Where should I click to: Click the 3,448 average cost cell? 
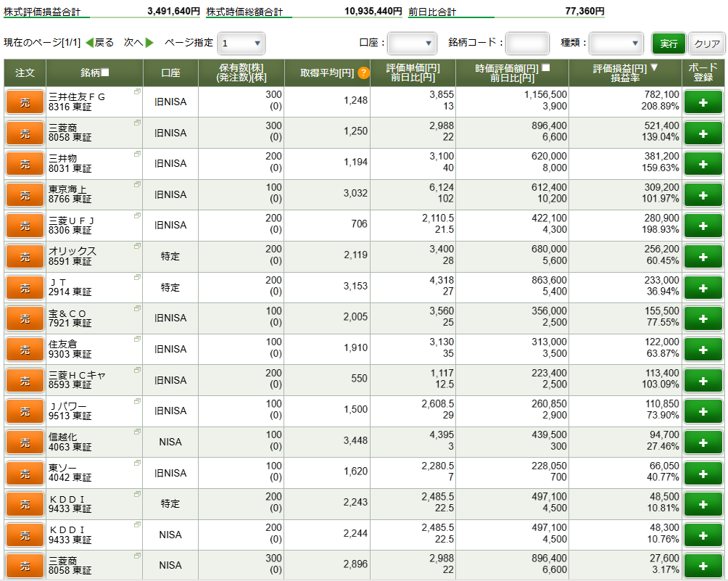point(355,440)
